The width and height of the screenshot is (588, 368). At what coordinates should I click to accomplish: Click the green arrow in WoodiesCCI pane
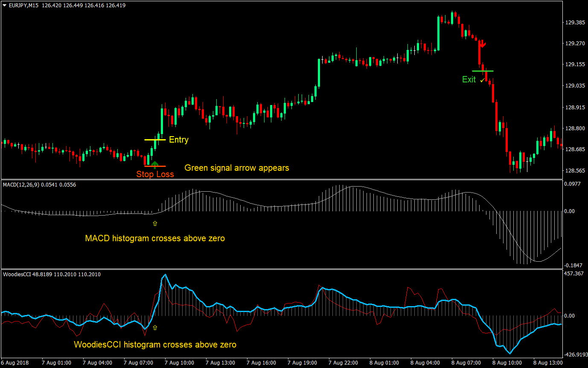154,328
